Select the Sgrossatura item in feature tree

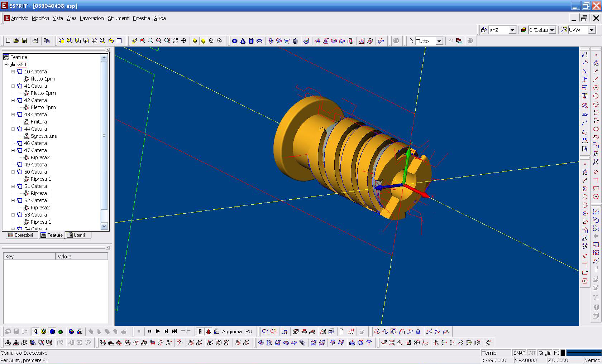pyautogui.click(x=44, y=136)
